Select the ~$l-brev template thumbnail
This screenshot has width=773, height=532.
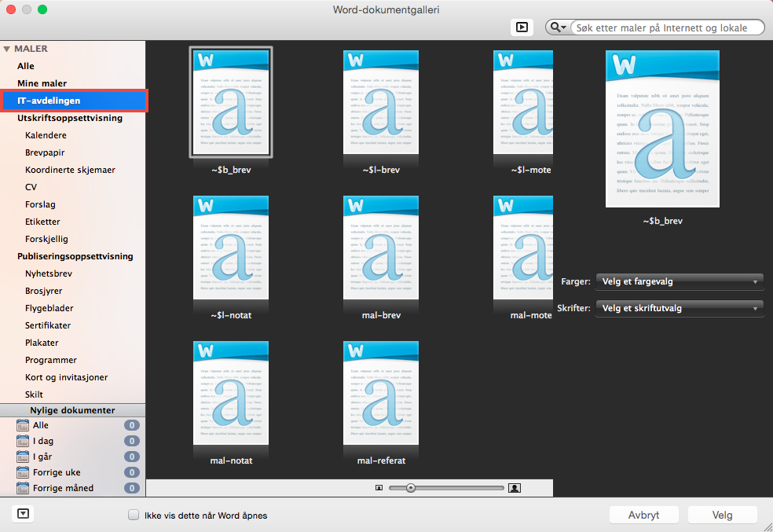pyautogui.click(x=380, y=102)
